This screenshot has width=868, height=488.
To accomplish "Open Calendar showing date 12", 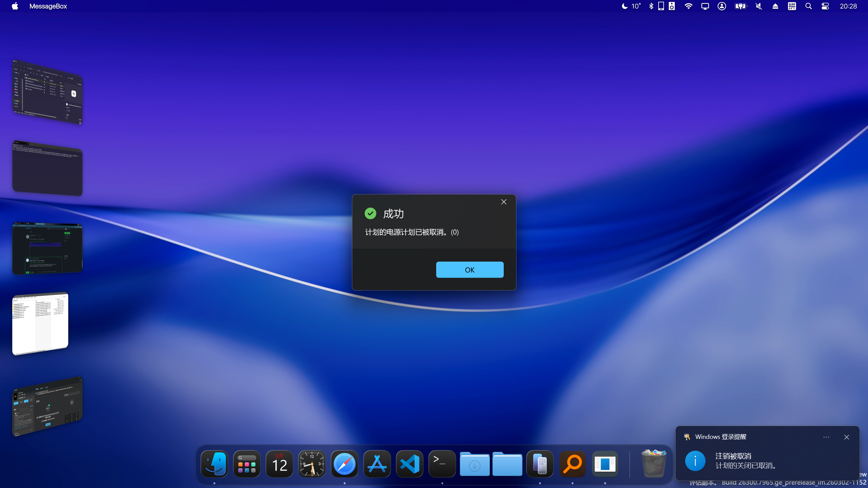I will 279,464.
